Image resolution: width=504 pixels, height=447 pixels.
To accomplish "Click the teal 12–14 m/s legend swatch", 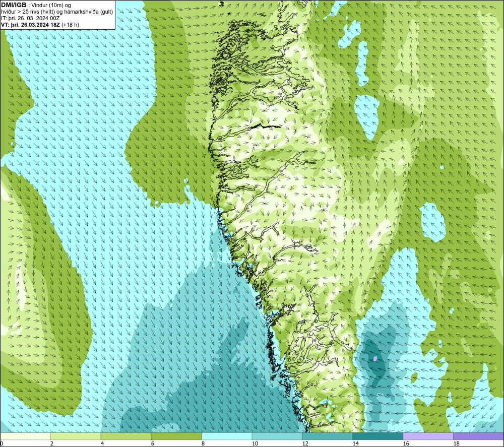I will coord(327,436).
